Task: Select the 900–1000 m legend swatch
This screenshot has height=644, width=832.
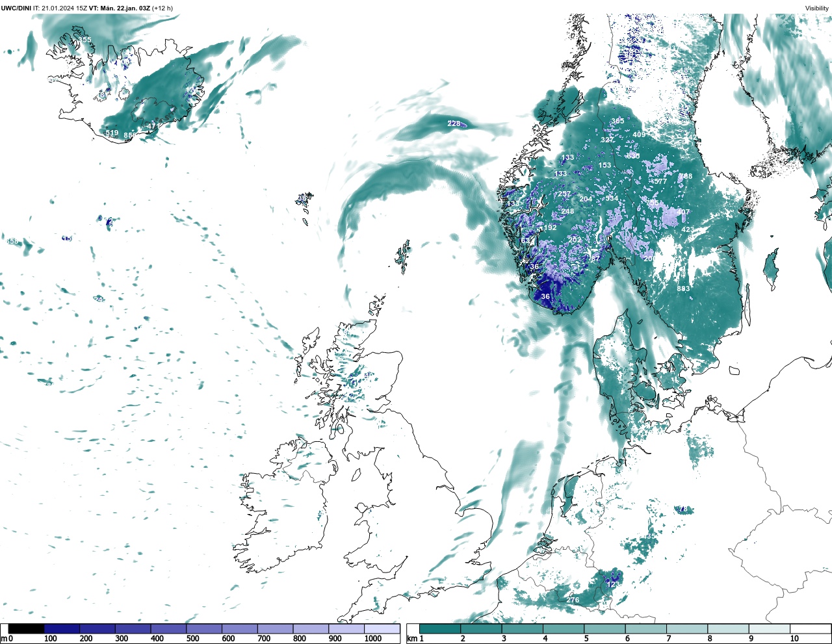Action: click(346, 629)
